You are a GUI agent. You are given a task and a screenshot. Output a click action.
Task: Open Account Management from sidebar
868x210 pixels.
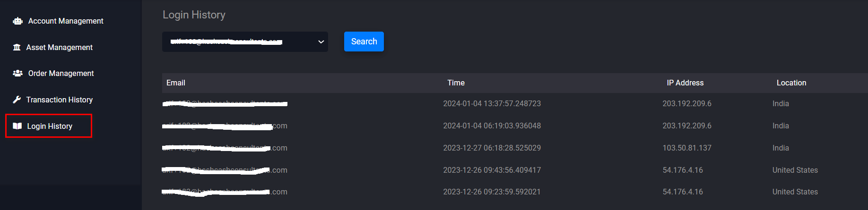click(x=65, y=21)
